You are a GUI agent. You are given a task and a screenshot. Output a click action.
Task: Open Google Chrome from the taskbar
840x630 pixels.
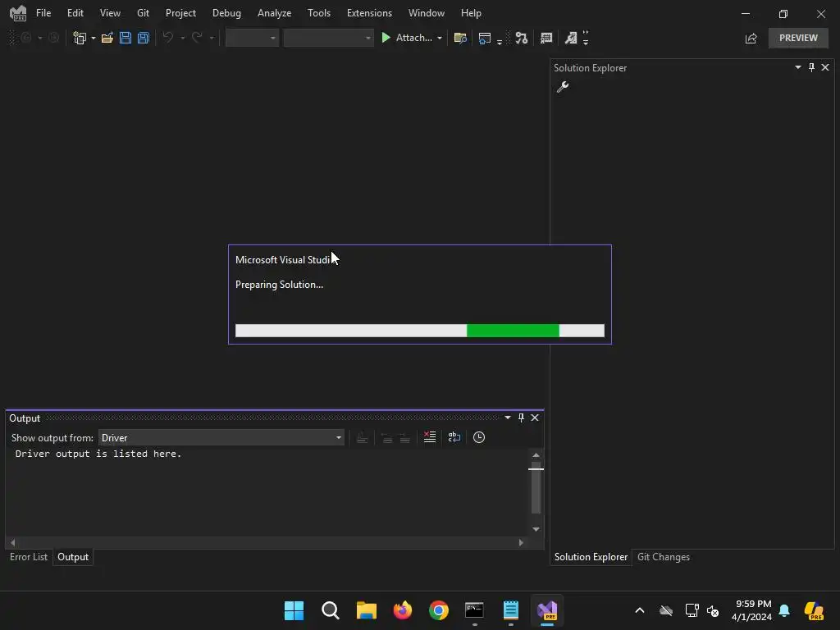click(x=439, y=610)
